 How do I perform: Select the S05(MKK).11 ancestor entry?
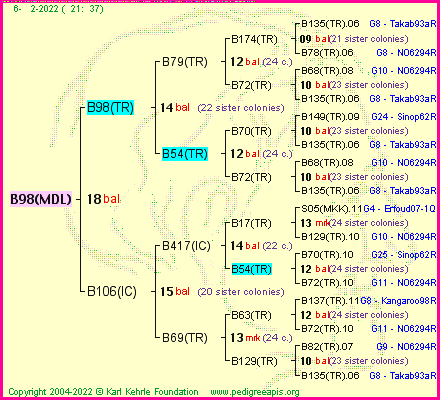[x=332, y=209]
